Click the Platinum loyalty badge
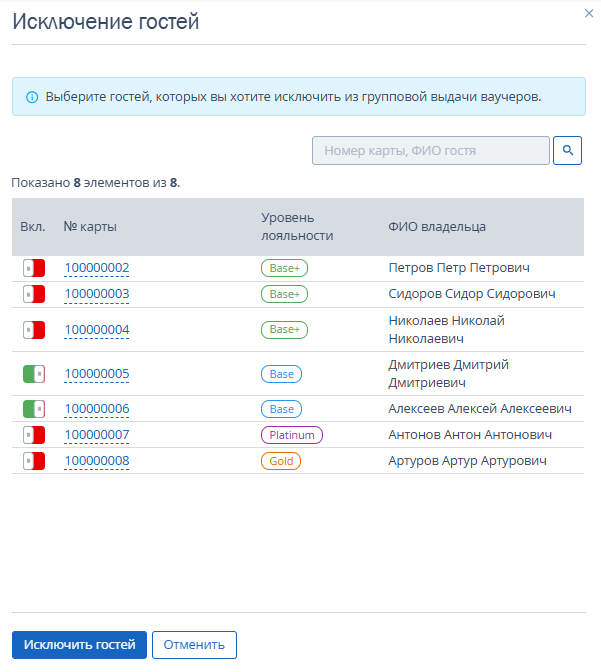 pos(292,435)
